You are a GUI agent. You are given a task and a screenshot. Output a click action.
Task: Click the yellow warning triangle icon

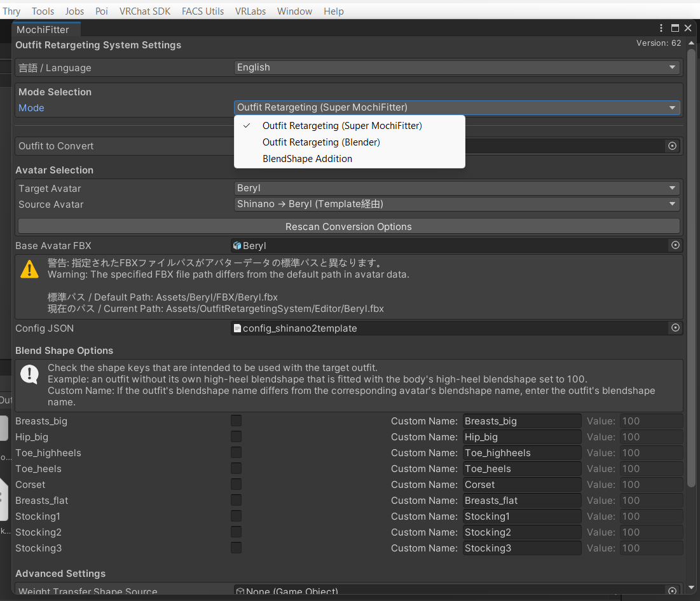[x=29, y=269]
